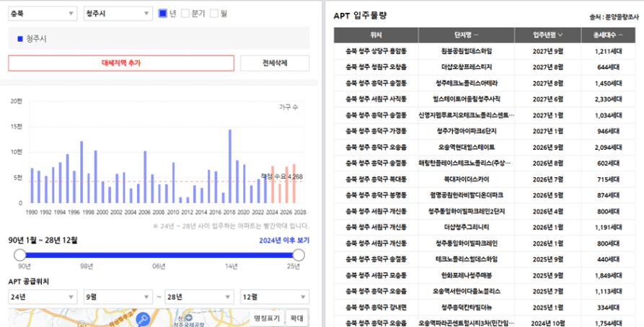
Task: Select 힐스테이트어울림청주사직 complex name
Action: coord(466,99)
